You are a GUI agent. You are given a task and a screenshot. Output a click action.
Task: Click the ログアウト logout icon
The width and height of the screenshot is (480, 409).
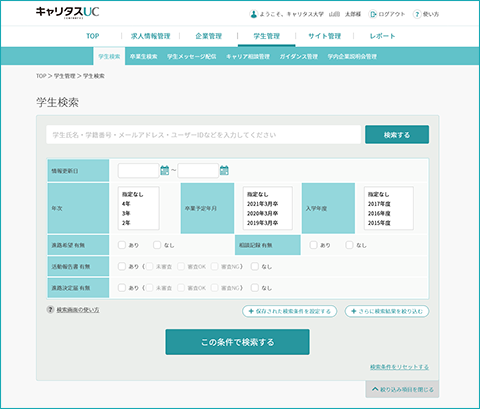[x=373, y=14]
